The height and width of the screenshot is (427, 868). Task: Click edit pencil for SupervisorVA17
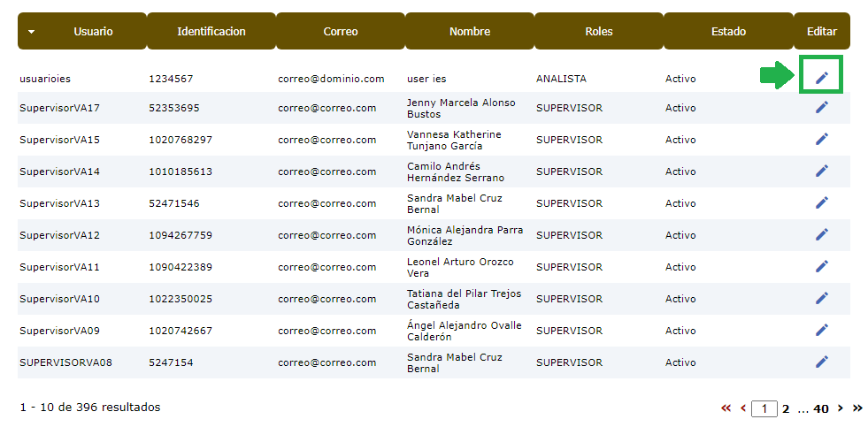821,107
